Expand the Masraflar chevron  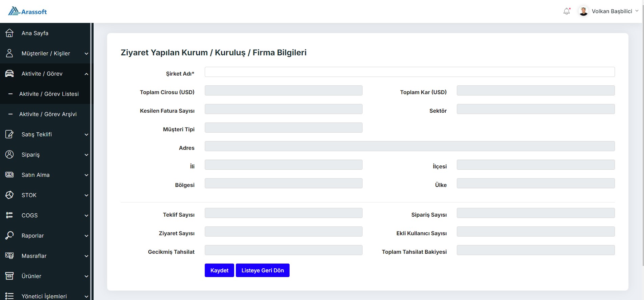click(86, 256)
